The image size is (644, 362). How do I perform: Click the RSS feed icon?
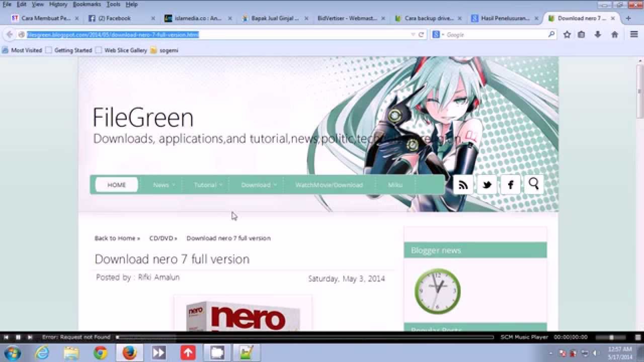[x=463, y=185]
